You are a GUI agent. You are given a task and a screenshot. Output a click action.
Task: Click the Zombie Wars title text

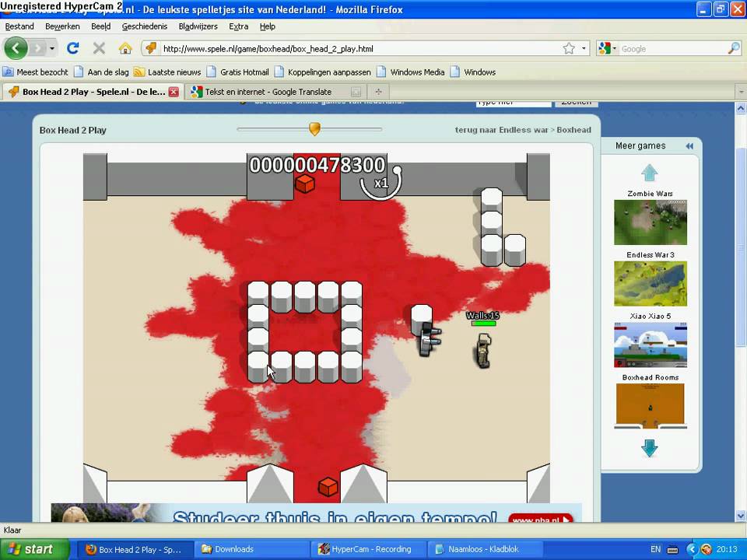pyautogui.click(x=650, y=194)
